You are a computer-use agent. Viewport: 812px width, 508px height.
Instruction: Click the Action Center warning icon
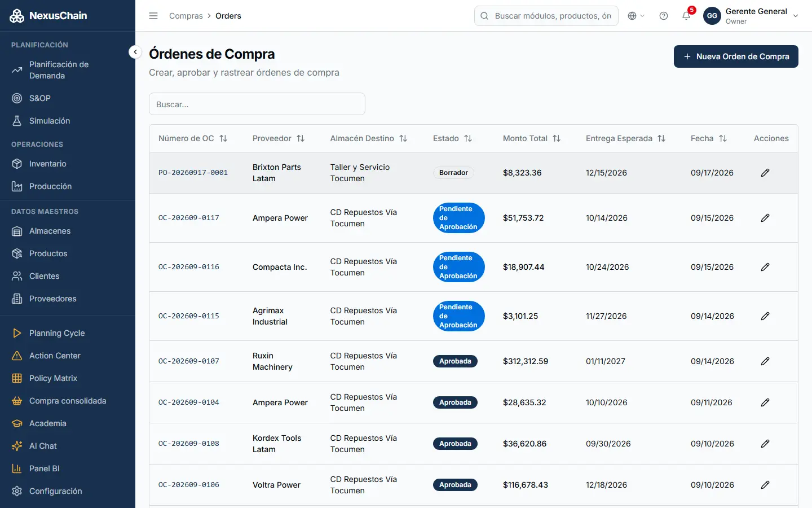(17, 356)
